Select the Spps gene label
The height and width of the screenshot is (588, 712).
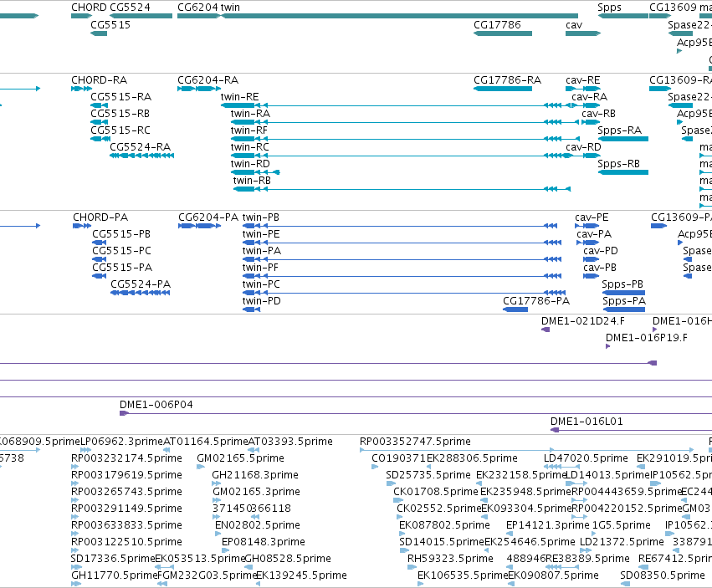click(x=609, y=8)
